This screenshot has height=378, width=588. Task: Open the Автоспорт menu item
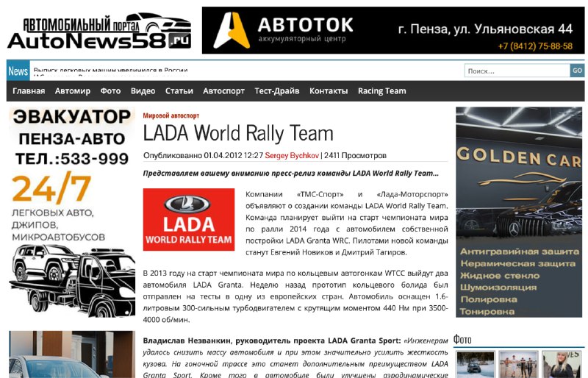tap(224, 91)
